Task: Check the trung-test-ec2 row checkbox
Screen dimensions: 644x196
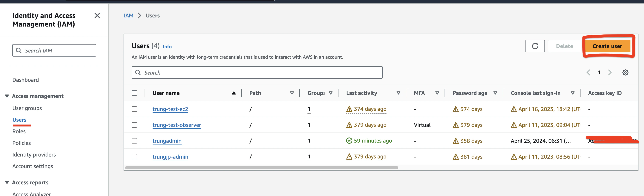Action: coord(135,109)
